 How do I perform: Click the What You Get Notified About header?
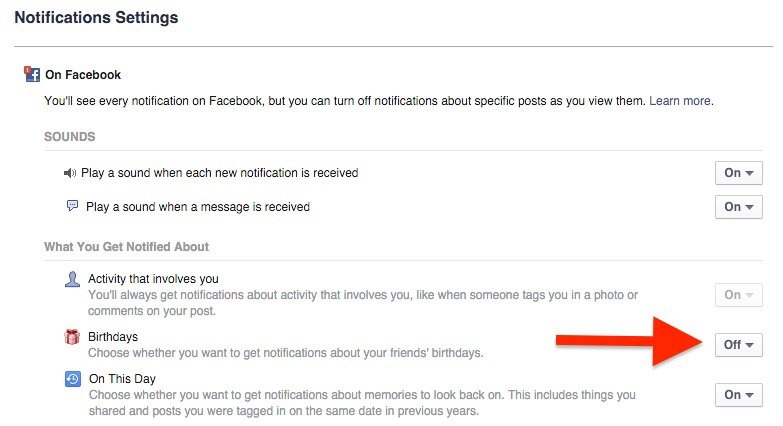click(x=126, y=246)
